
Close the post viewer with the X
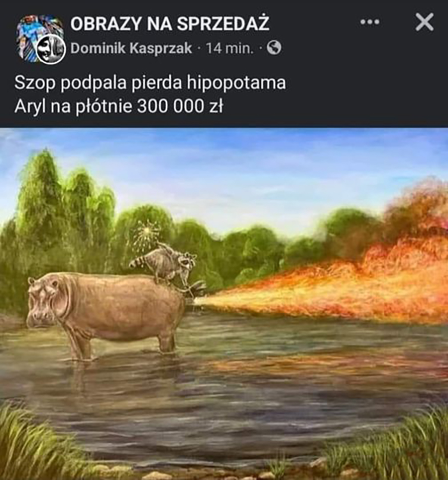425,22
